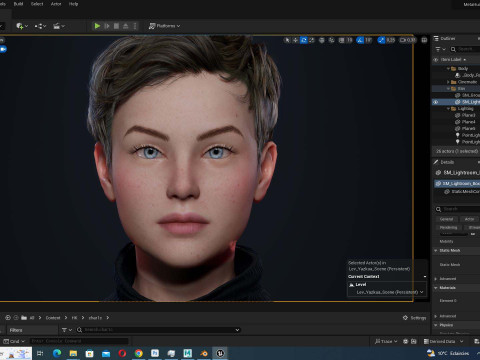Image resolution: width=480 pixels, height=360 pixels.
Task: Click the Skip frame playback button
Action: [x=107, y=26]
